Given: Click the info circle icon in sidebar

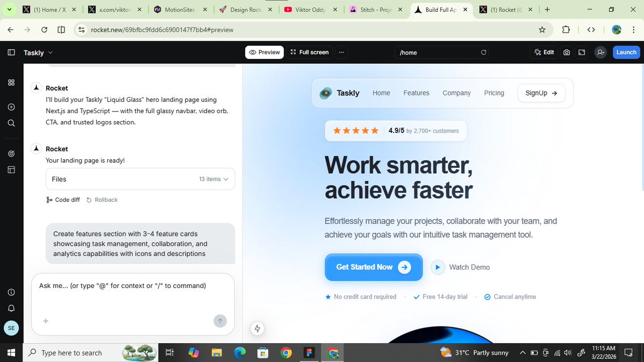Looking at the screenshot, I should (x=11, y=292).
